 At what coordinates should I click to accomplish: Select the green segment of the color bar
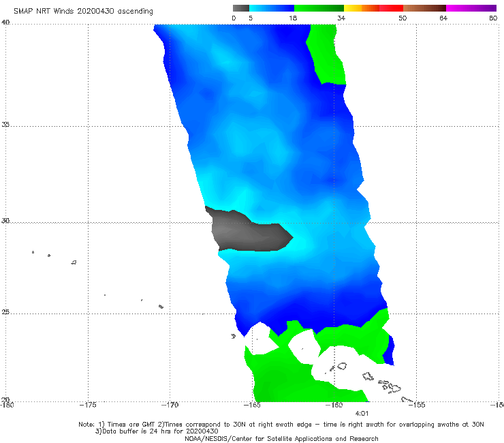coord(319,8)
